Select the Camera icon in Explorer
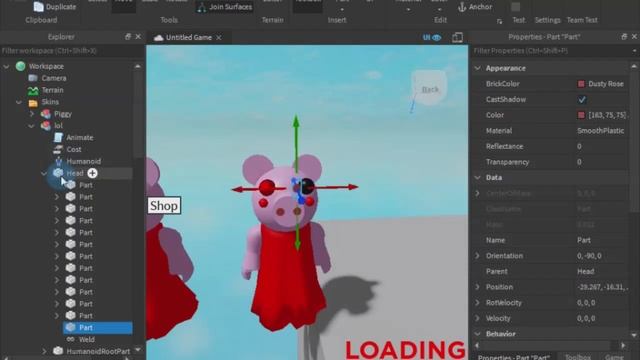 (33, 78)
